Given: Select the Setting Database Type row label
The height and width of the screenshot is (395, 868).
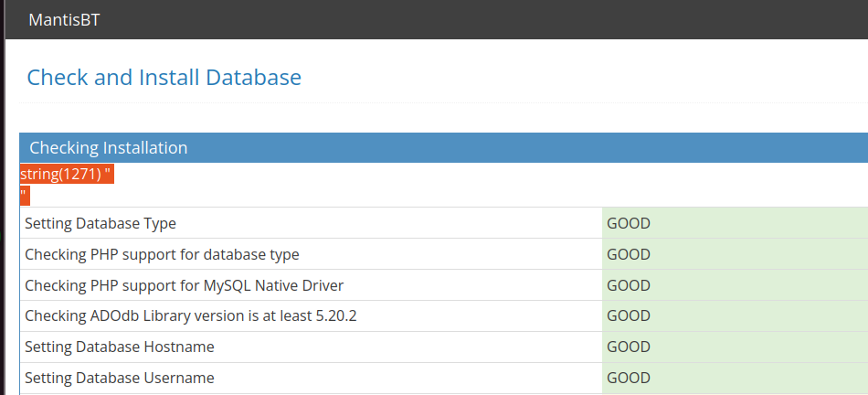Looking at the screenshot, I should click(101, 223).
